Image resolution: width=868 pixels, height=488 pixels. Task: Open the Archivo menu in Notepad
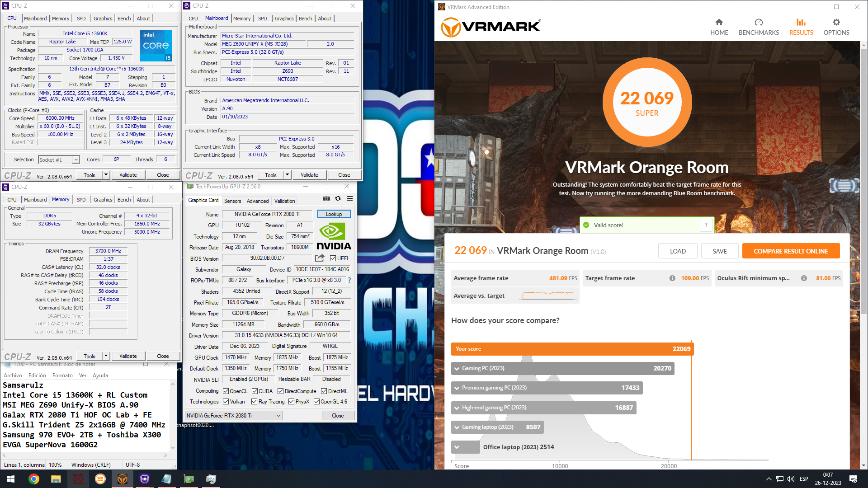pos(13,375)
